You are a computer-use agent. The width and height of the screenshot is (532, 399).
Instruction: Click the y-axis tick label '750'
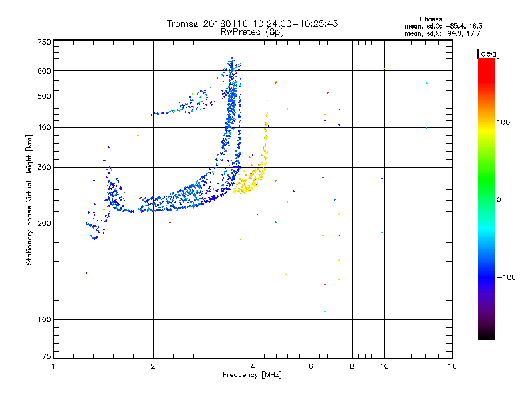tap(44, 42)
